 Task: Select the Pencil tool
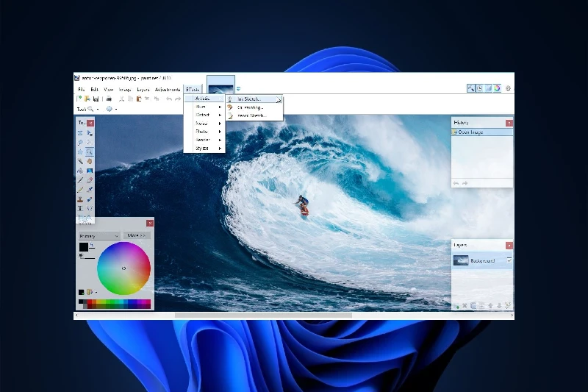[80, 190]
